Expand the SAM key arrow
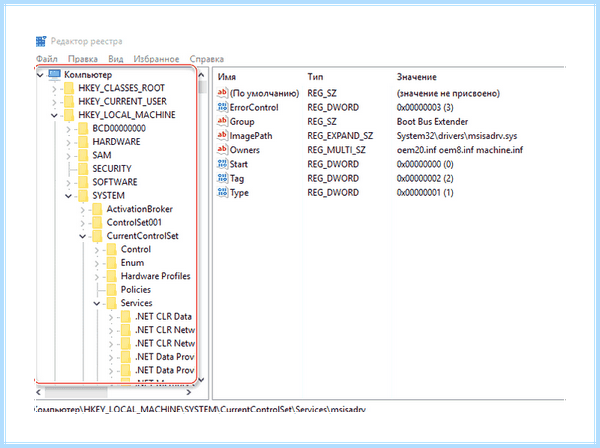 coord(68,156)
